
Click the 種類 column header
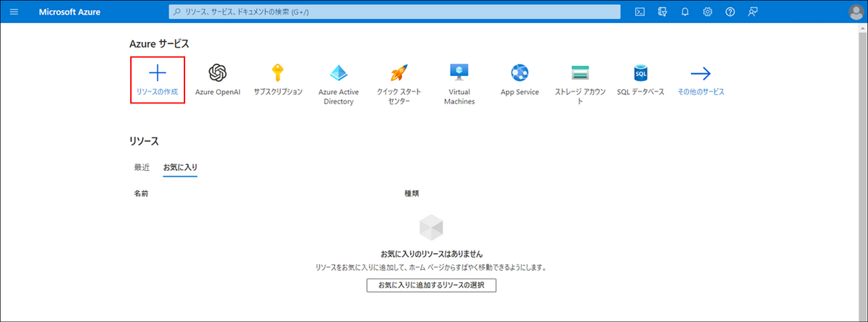click(412, 193)
